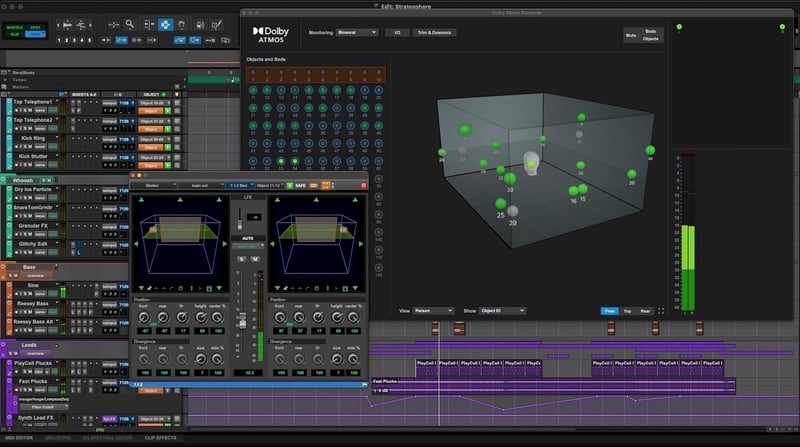Click the I/O button in Dolby renderer
Screen dimensions: 800x447
click(x=395, y=32)
